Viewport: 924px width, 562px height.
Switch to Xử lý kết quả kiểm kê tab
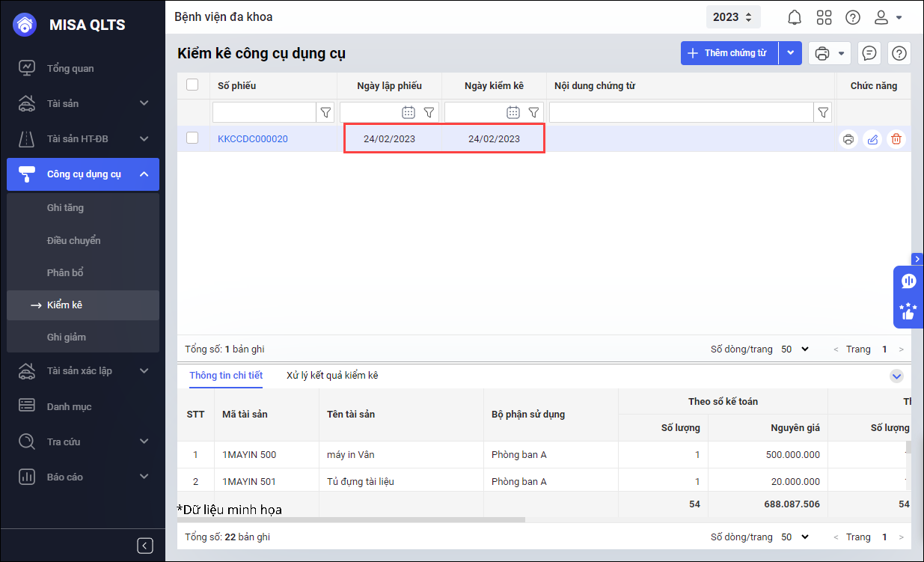pyautogui.click(x=332, y=376)
